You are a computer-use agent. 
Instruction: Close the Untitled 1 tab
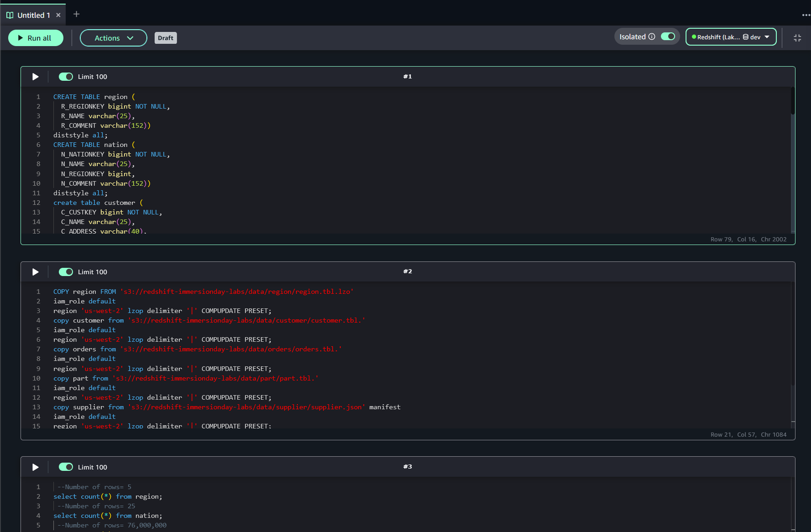click(x=58, y=15)
